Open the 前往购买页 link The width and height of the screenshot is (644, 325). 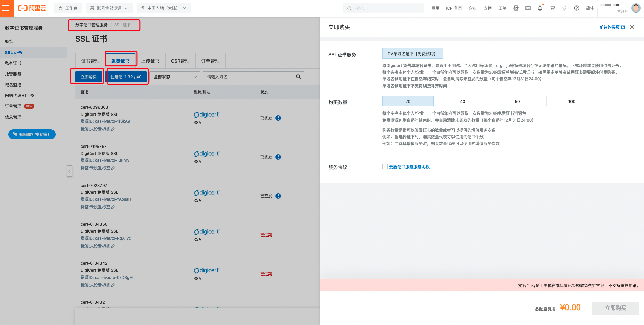point(612,27)
